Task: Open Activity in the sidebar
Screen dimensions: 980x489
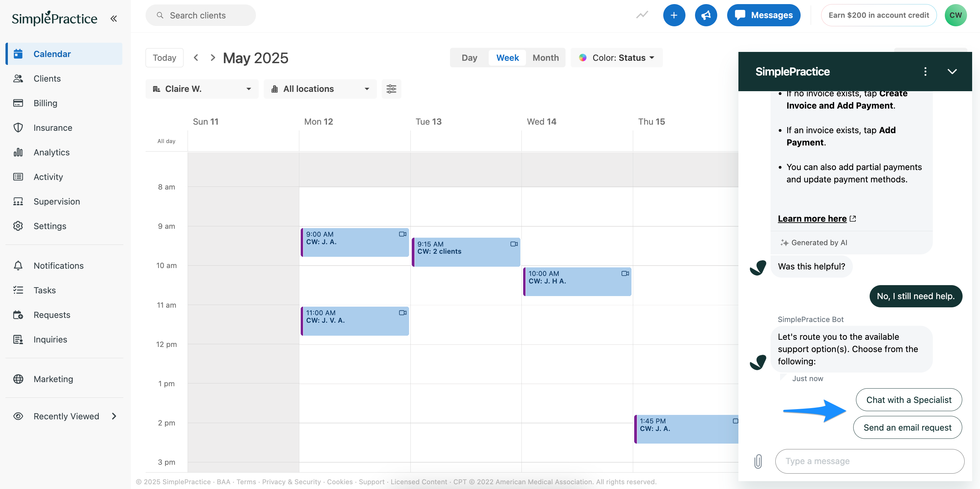Action: [64, 177]
